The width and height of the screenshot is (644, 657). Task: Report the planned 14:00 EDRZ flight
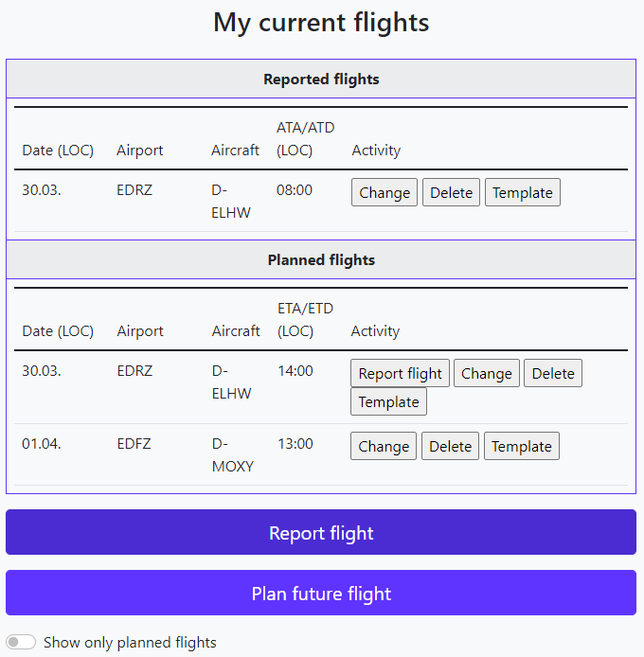click(x=400, y=373)
